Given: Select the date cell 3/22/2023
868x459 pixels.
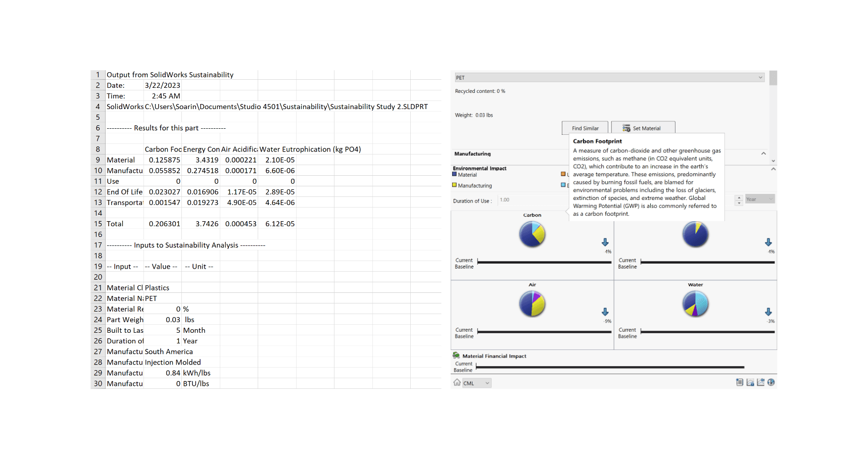Looking at the screenshot, I should point(163,85).
